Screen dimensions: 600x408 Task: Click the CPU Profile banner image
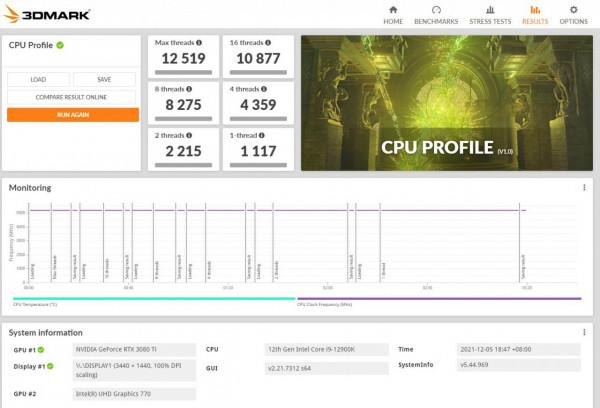[447, 103]
